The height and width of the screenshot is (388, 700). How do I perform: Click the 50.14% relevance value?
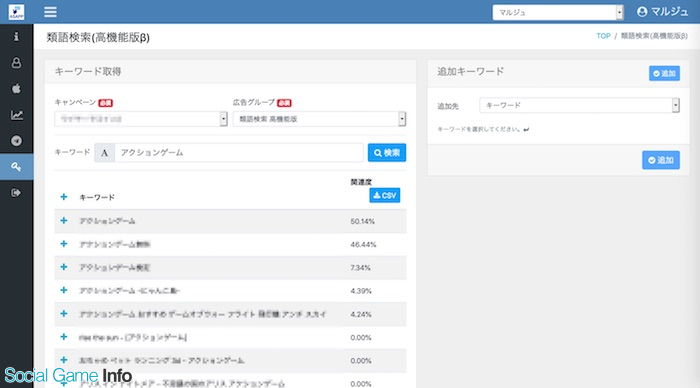pyautogui.click(x=362, y=221)
